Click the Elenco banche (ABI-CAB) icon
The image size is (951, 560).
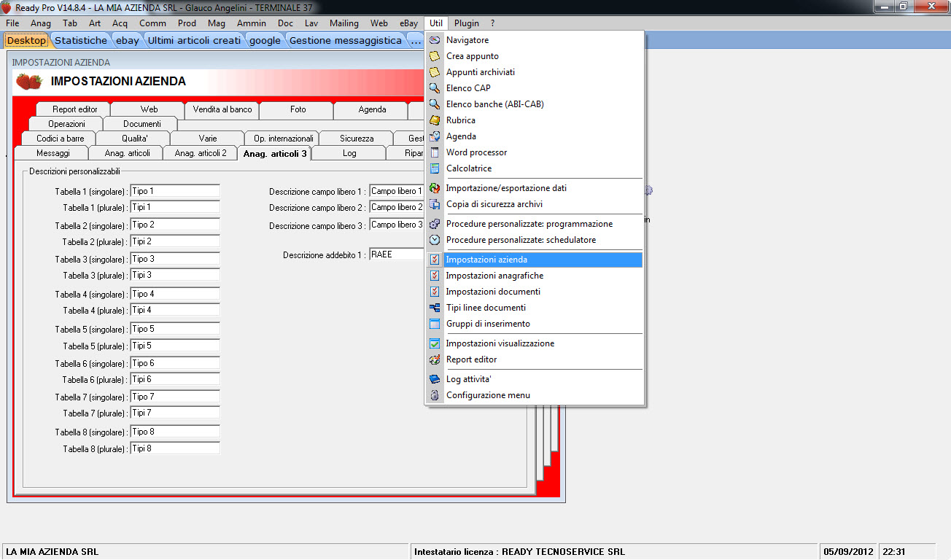click(435, 104)
